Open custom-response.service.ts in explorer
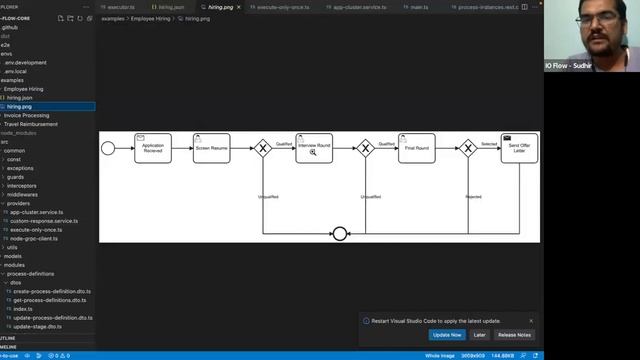This screenshot has height=360, width=640. [44, 221]
